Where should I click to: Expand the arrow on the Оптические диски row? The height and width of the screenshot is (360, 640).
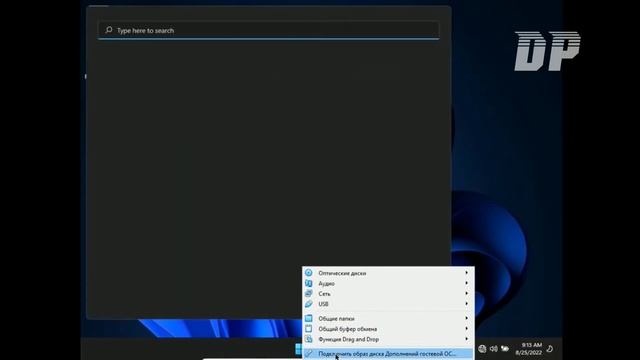[467, 273]
